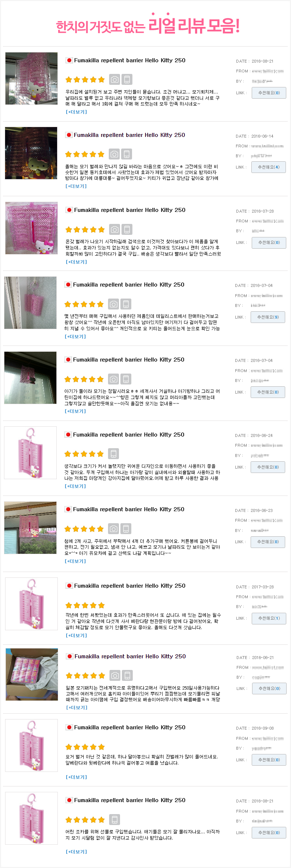Viewport: 291px width, 868px height.
Task: Expand first review with +더보기
Action: (76, 112)
